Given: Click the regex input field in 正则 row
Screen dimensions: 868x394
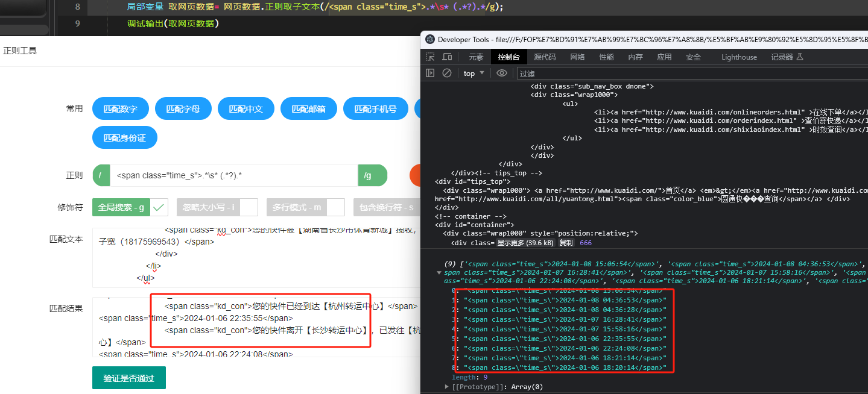Looking at the screenshot, I should (234, 175).
